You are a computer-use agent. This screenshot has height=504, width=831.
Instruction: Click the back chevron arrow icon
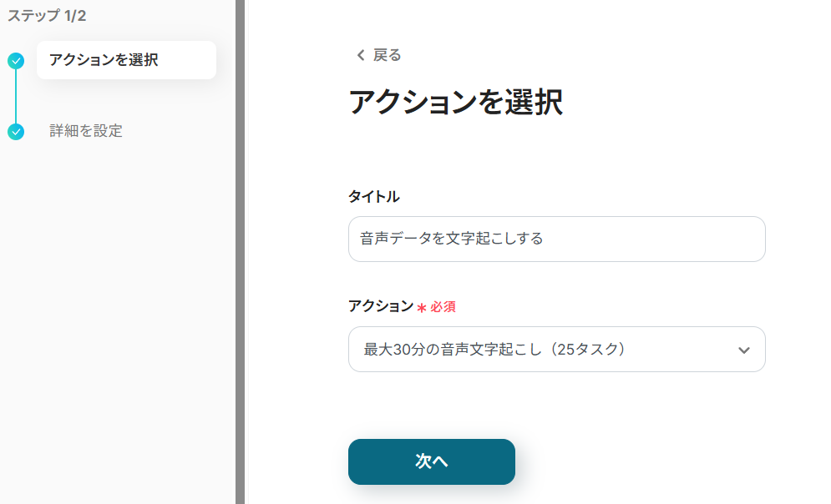[361, 55]
